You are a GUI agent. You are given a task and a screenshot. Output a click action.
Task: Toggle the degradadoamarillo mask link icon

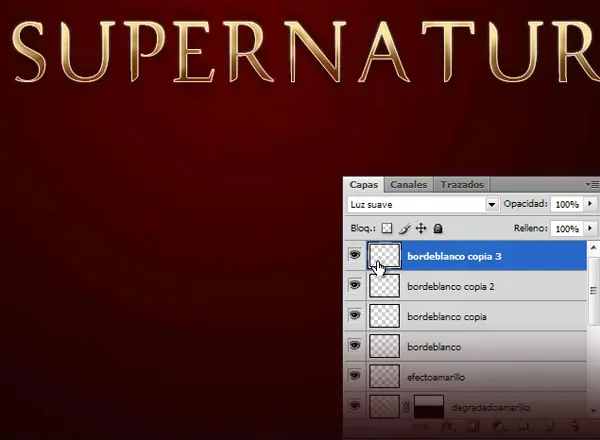pyautogui.click(x=406, y=407)
